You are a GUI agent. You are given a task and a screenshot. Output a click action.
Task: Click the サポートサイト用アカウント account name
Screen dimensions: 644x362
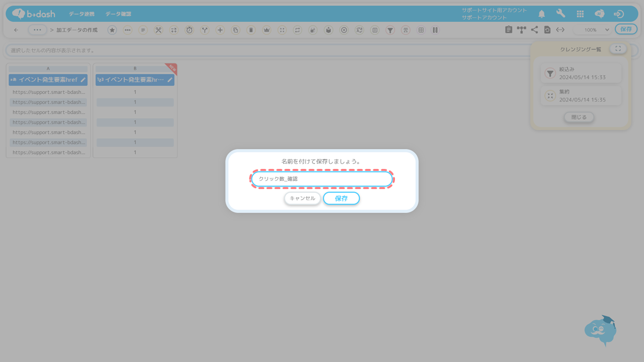495,10
